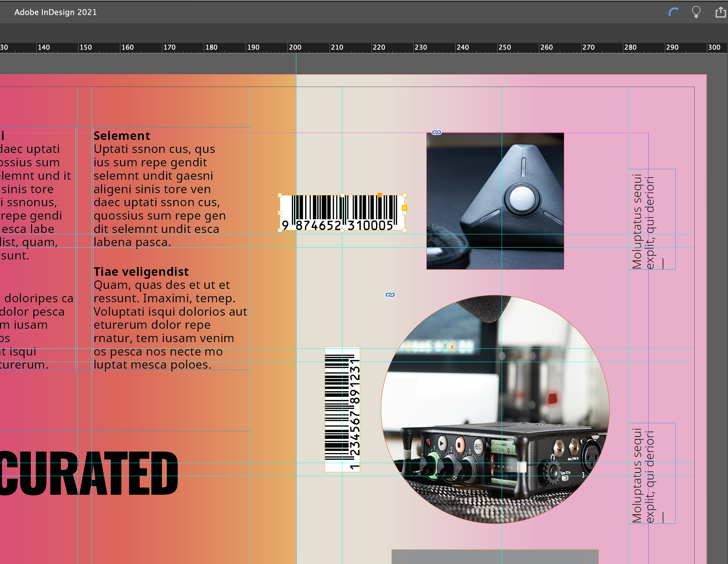This screenshot has height=564, width=728.
Task: Click the text 'Uptati ssnon cus, qus'
Action: (154, 149)
